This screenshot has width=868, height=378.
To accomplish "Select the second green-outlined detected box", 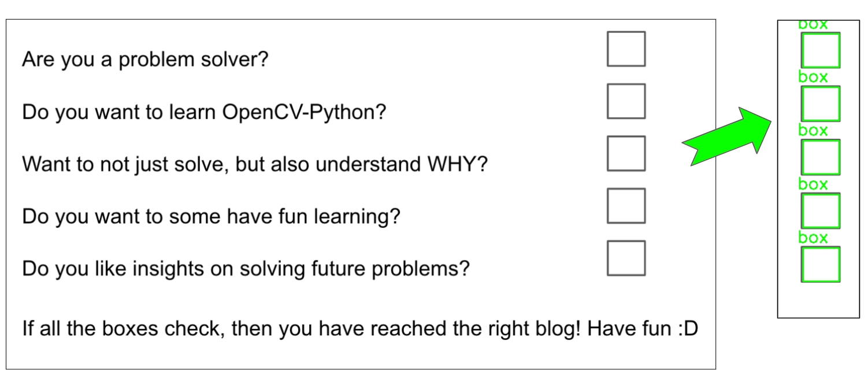I will coord(820,103).
